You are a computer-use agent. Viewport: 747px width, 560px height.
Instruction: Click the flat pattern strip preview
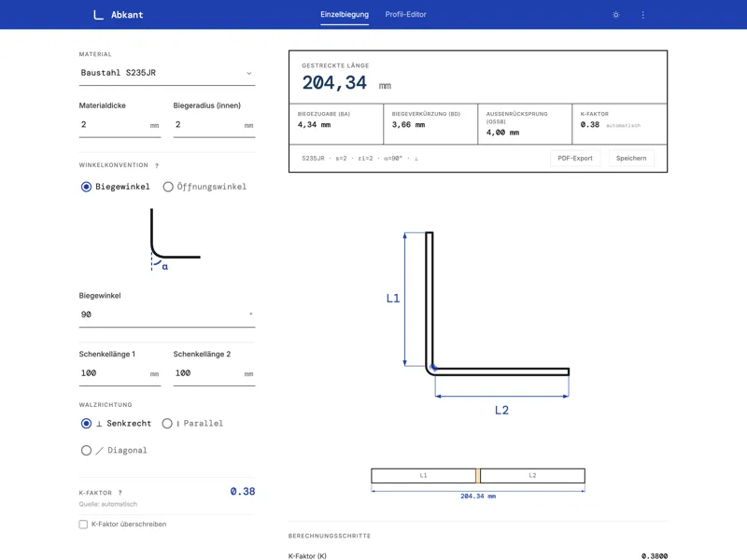coord(478,476)
